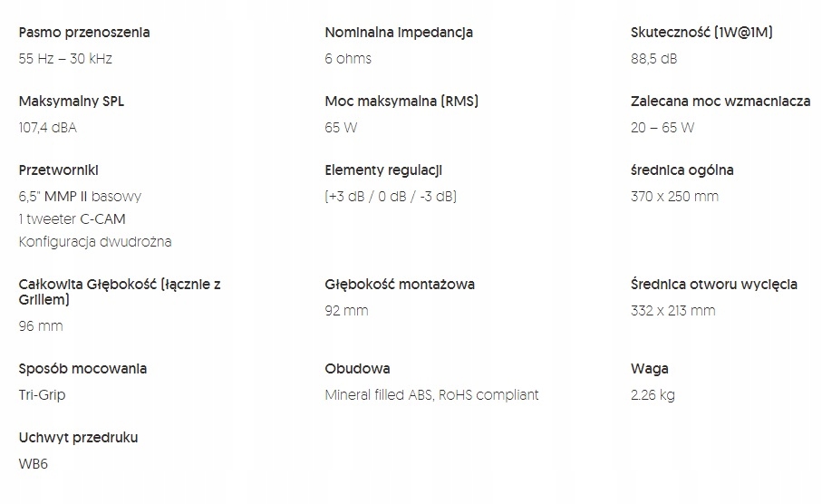Click "Mineral filled ABS, RoHS compliant" text
822x504 pixels.
coord(431,395)
